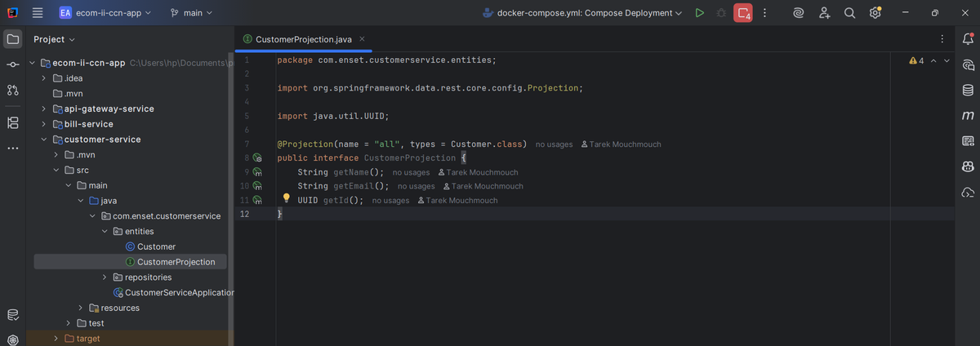Open the Database tool window
This screenshot has width=980, height=346.
click(968, 90)
